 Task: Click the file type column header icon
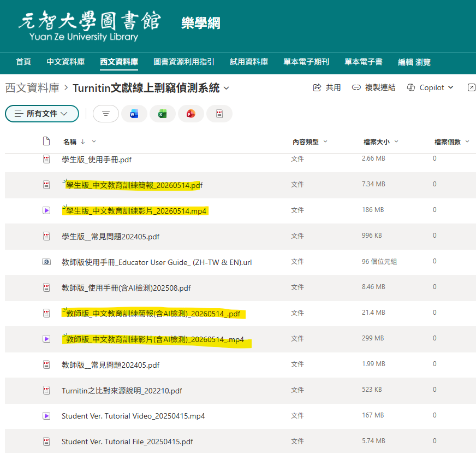coord(46,142)
